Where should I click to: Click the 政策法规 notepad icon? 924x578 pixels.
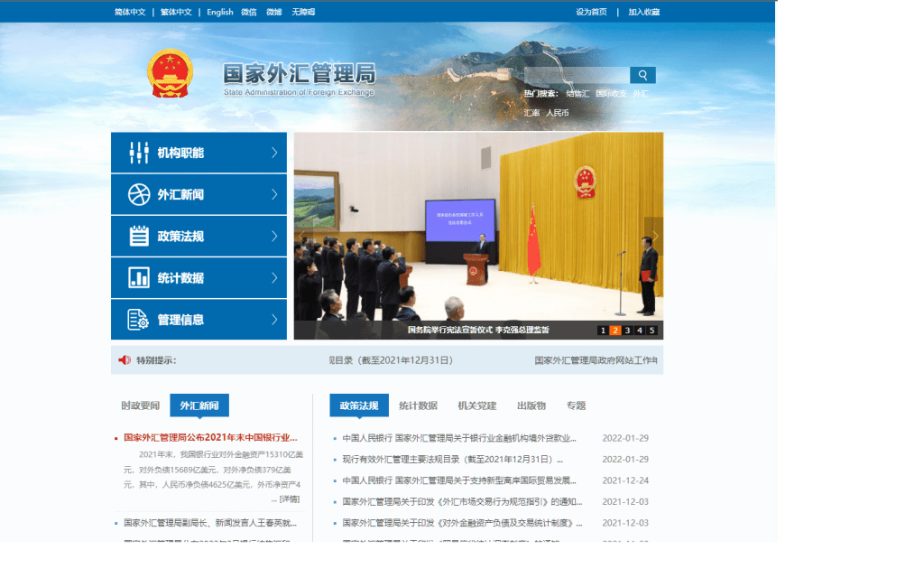pos(139,236)
